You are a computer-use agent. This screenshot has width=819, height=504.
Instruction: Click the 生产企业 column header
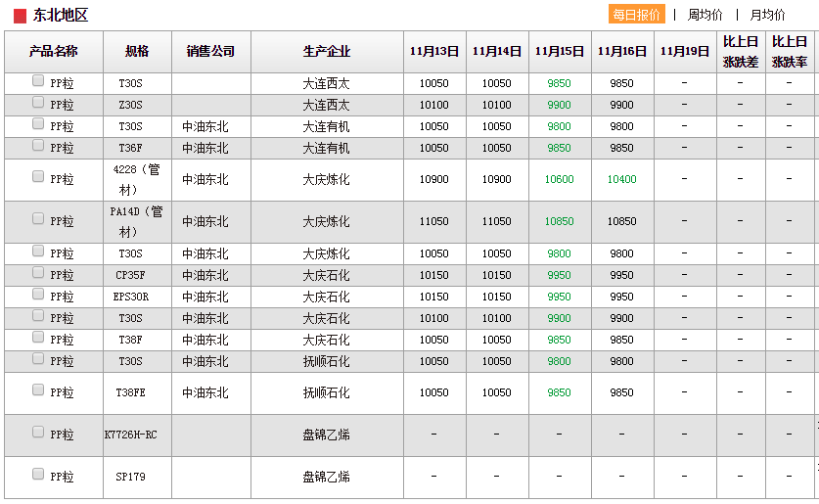(x=327, y=52)
